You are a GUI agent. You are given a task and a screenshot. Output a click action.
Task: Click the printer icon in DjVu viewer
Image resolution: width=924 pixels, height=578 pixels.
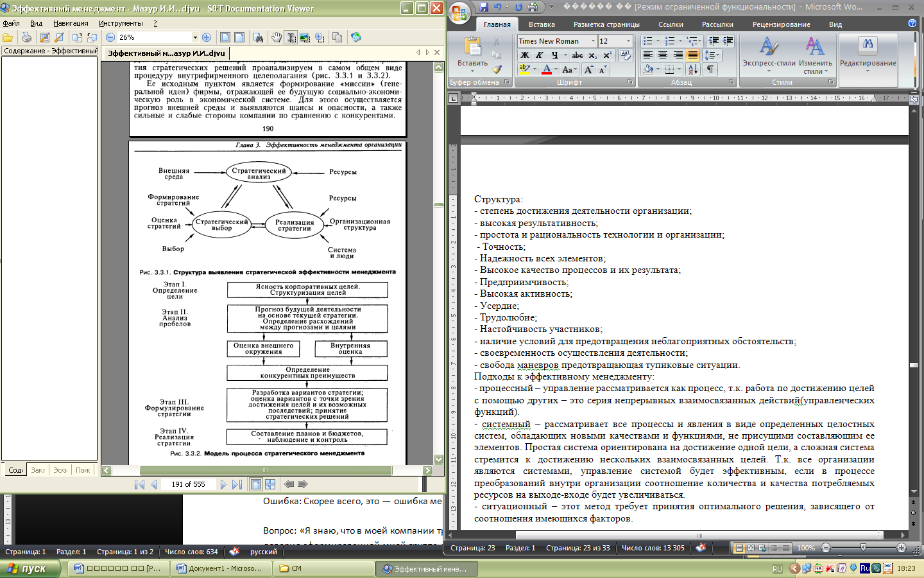click(26, 37)
